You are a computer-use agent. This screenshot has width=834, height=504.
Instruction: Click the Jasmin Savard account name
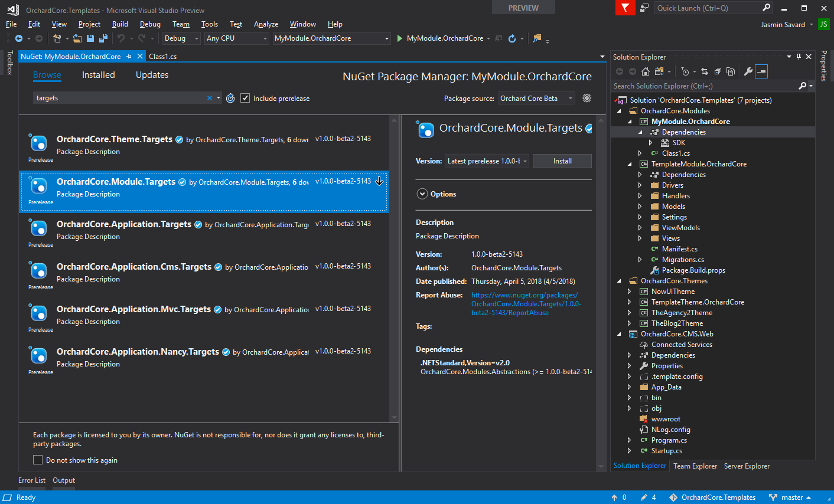(783, 24)
